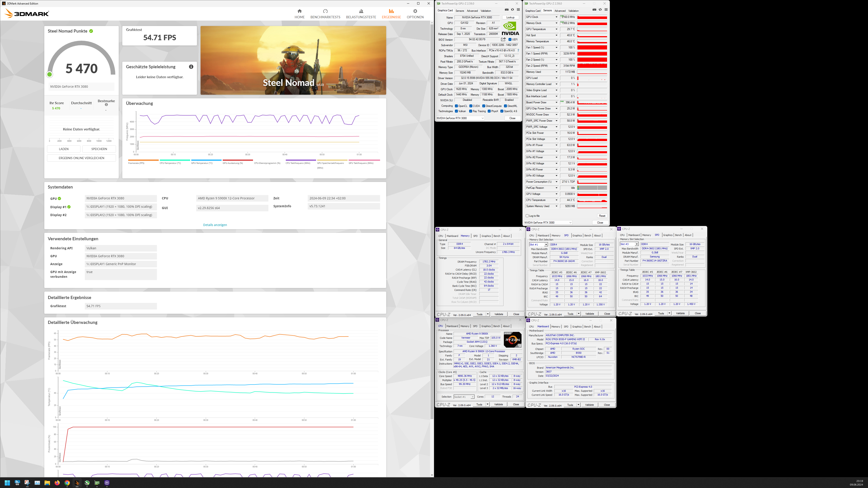Image resolution: width=868 pixels, height=488 pixels.
Task: Click Bus Interface question mark in GPU-Z
Action: tap(518, 50)
